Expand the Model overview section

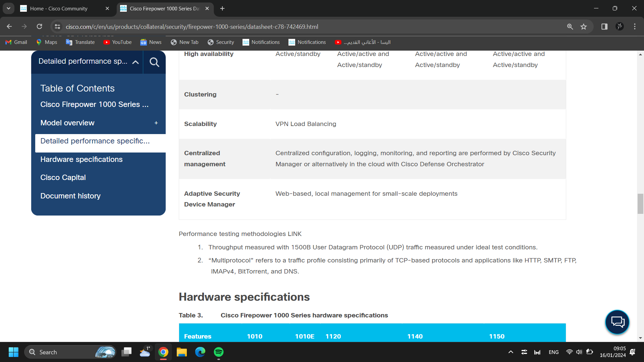(156, 123)
